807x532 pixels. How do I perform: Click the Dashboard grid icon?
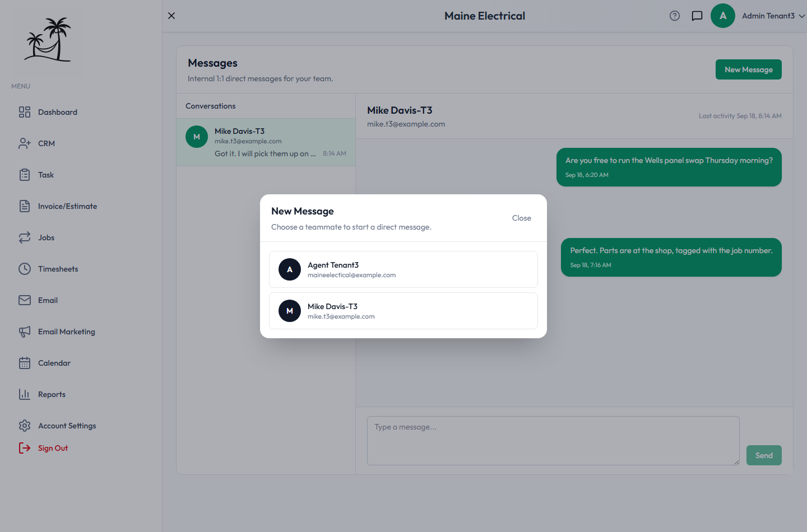[x=25, y=112]
